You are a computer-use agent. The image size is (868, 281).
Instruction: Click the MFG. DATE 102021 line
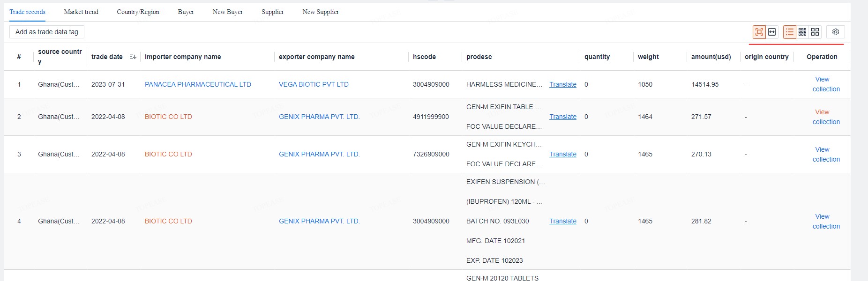(496, 241)
